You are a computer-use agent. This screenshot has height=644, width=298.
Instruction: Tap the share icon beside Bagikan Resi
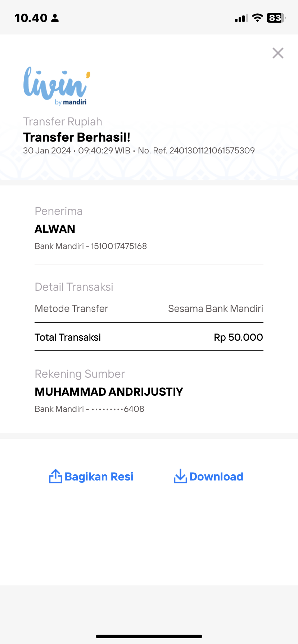click(55, 476)
